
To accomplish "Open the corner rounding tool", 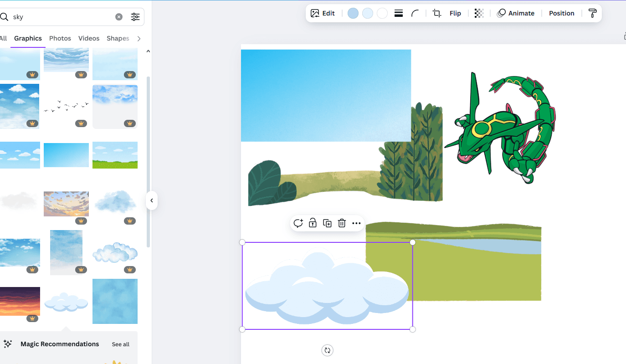I will 415,13.
